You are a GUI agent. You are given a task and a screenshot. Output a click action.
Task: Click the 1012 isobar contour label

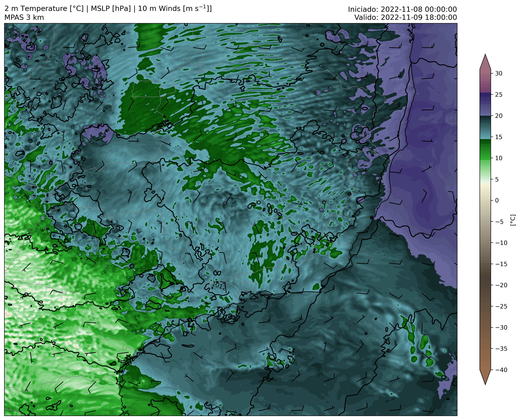click(x=219, y=286)
